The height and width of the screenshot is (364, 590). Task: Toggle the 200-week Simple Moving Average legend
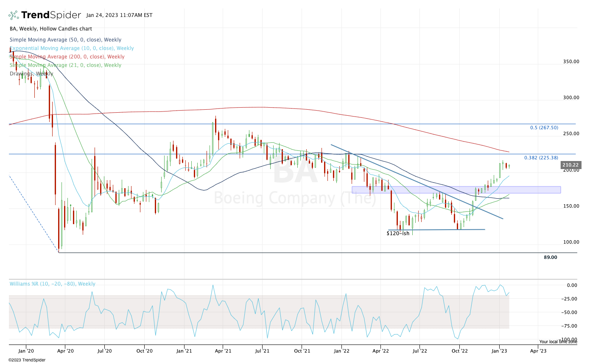click(67, 57)
